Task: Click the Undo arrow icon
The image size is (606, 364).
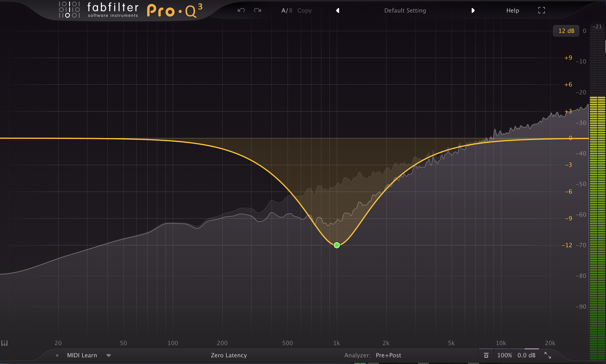Action: [x=241, y=10]
